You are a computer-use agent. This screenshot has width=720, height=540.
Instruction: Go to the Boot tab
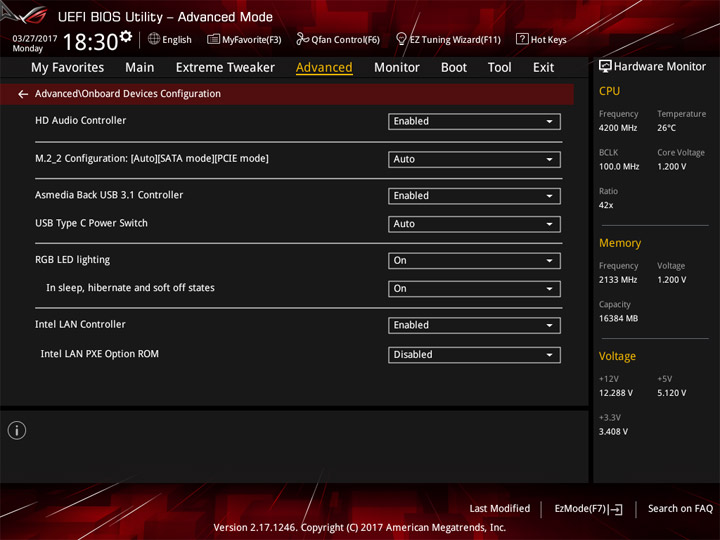tap(454, 68)
